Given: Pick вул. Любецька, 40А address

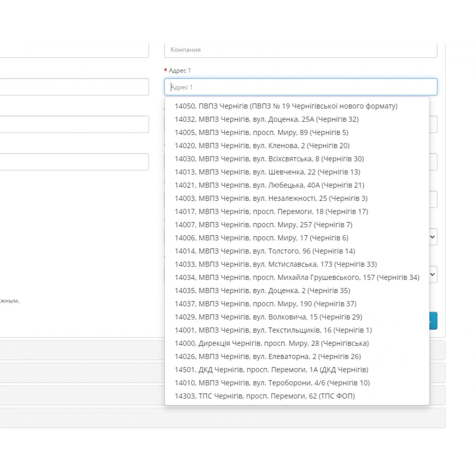Looking at the screenshot, I should tap(269, 185).
